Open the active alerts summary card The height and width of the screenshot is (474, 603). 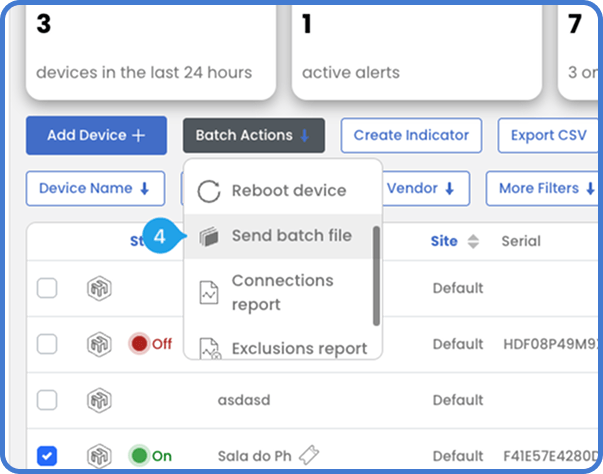[x=416, y=52]
